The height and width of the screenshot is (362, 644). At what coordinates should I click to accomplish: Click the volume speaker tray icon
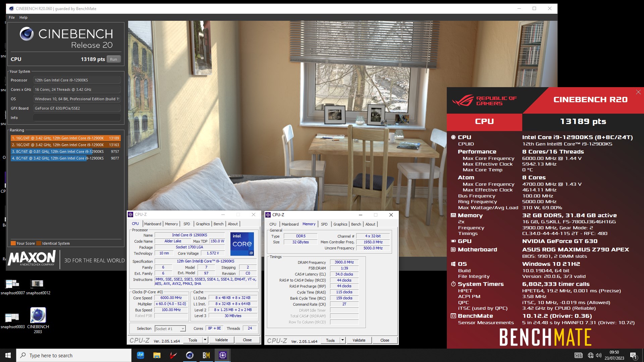(599, 355)
